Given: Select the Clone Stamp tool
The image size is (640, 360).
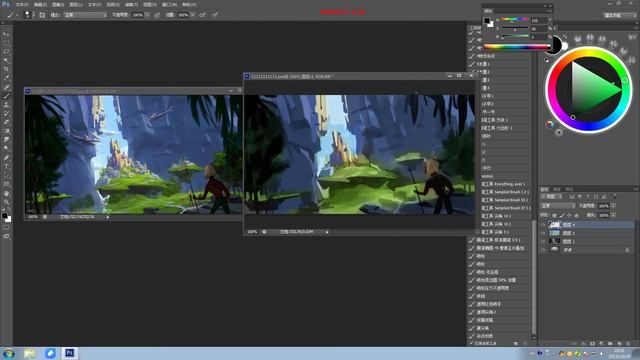Looking at the screenshot, I should (x=6, y=104).
